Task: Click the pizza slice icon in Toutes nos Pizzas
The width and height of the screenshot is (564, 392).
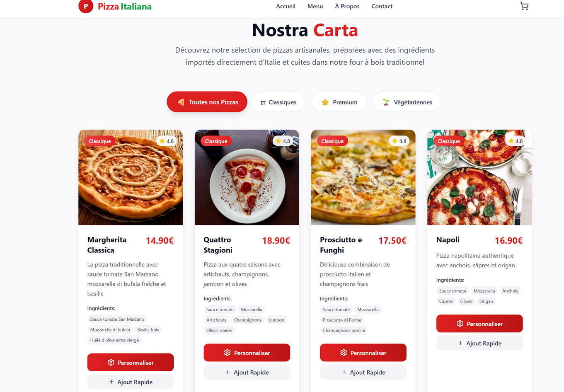Action: tap(181, 102)
